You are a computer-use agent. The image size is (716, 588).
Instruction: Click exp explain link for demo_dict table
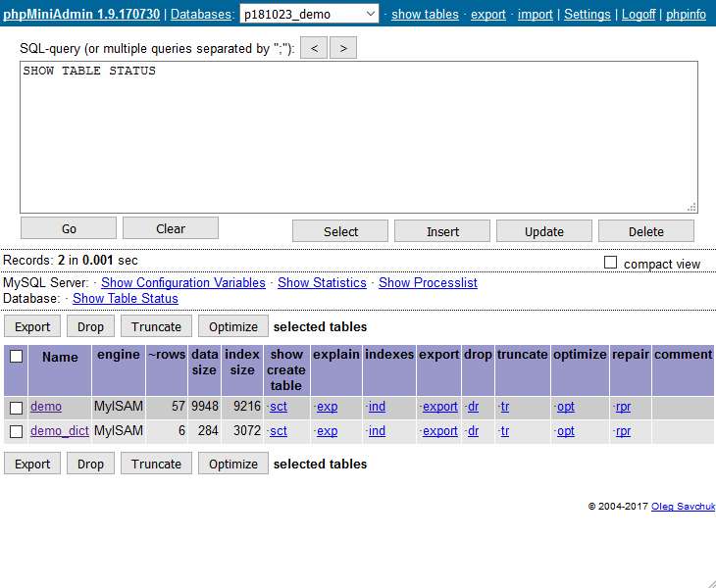tap(327, 430)
